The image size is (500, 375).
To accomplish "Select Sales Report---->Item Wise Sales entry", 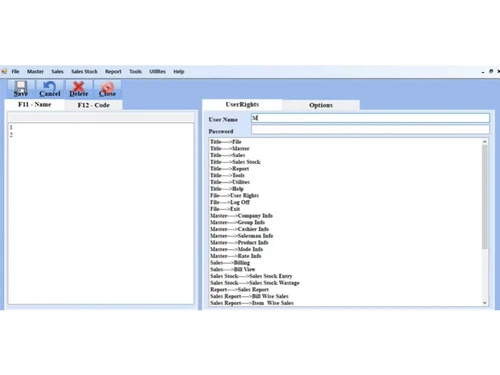I will (252, 303).
